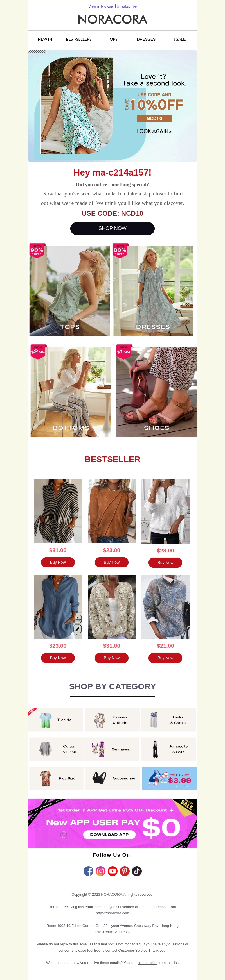
Task: Open the YouTube social icon
Action: click(x=113, y=871)
